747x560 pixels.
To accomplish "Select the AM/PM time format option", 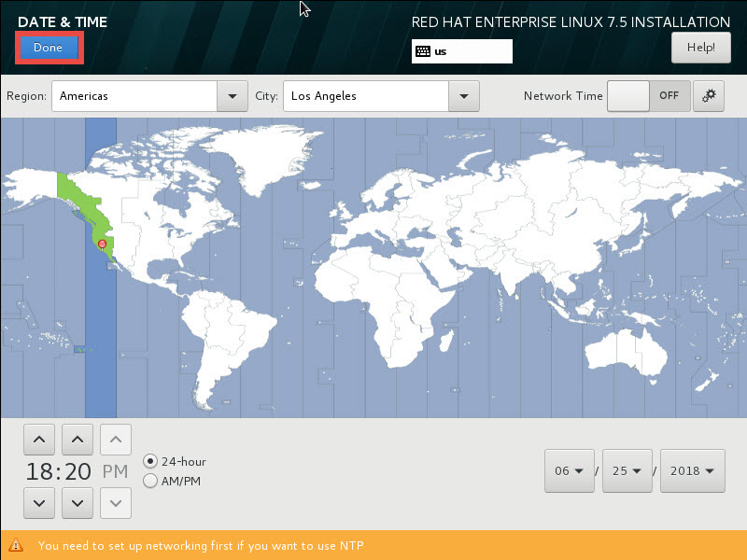I will [150, 481].
